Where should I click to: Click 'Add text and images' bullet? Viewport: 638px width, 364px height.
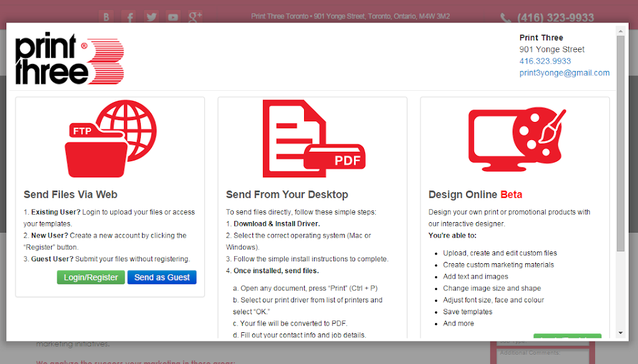click(x=475, y=277)
